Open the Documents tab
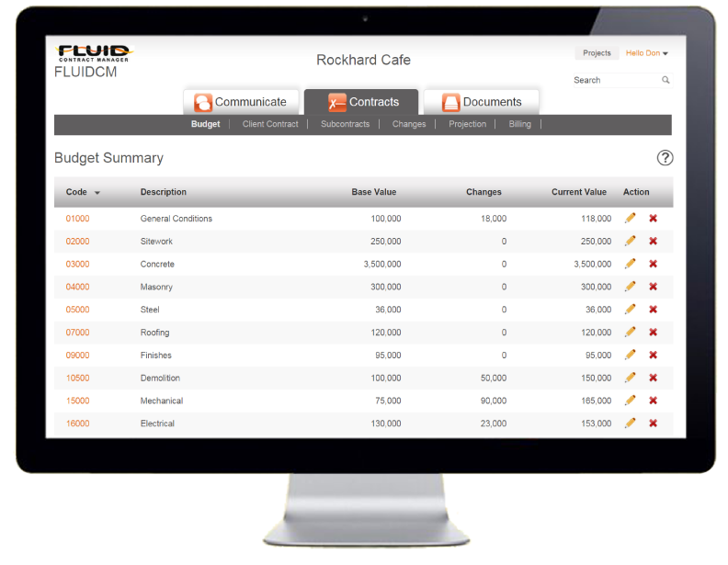Viewport: 728px width, 565px height. (482, 102)
